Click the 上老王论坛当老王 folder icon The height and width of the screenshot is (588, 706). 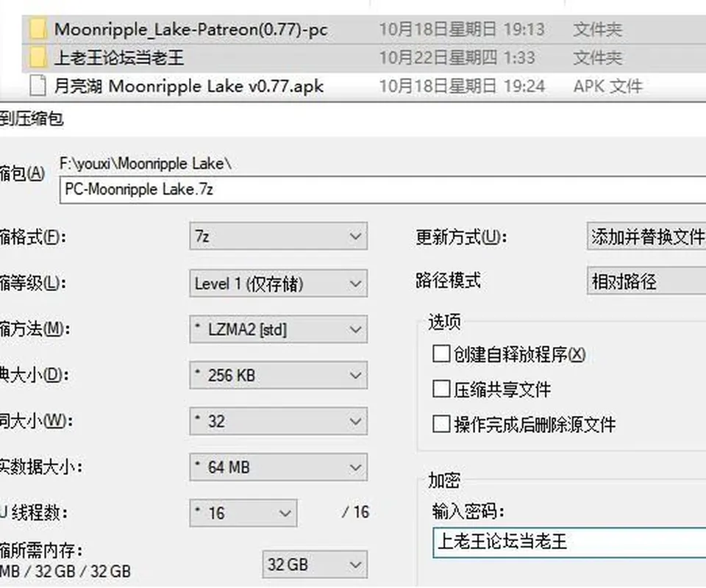point(38,58)
